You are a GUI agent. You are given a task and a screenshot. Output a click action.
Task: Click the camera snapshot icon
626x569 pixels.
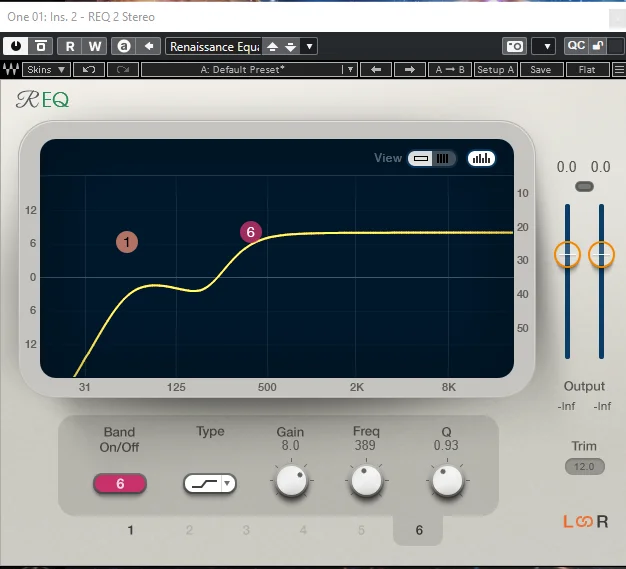514,46
